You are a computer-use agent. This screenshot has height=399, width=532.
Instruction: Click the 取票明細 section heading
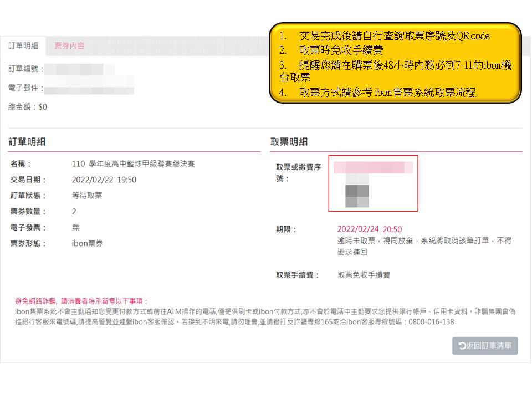(289, 142)
